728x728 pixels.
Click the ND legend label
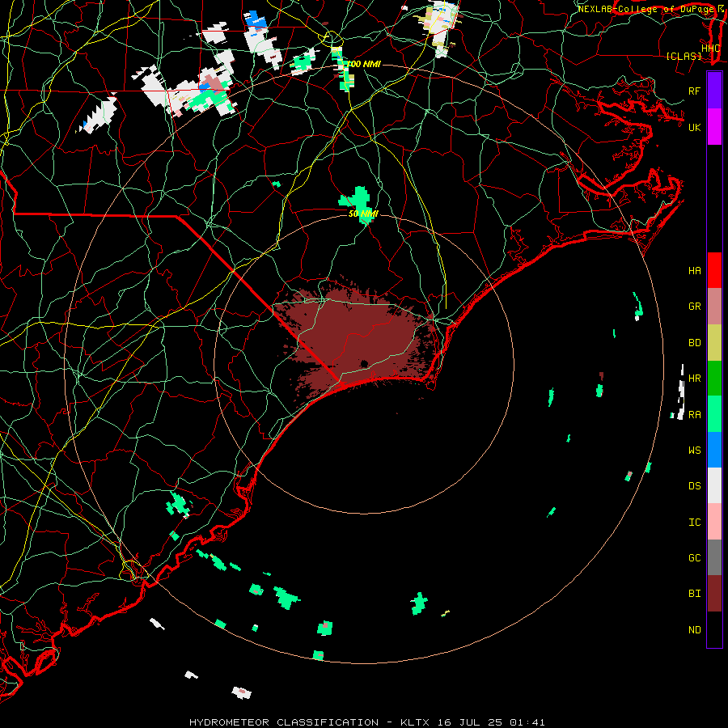[x=694, y=629]
